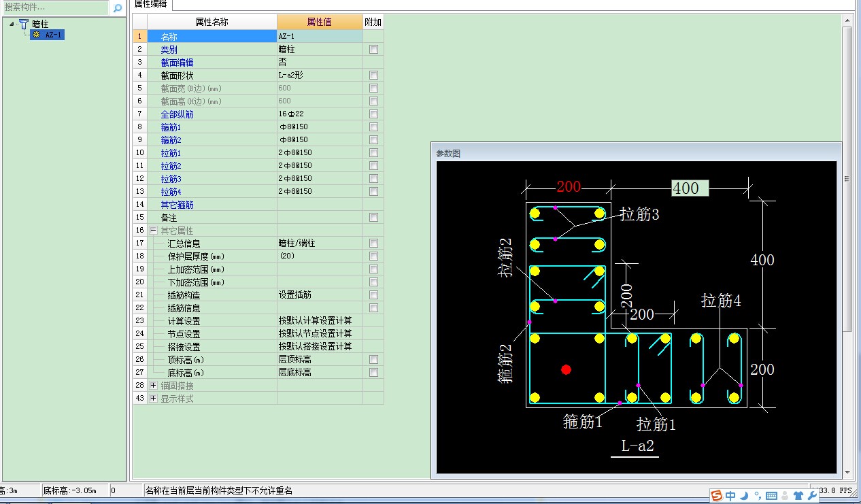Image resolution: width=861 pixels, height=504 pixels.
Task: Tick the 附加 checkbox for 拉筋1
Action: click(373, 153)
